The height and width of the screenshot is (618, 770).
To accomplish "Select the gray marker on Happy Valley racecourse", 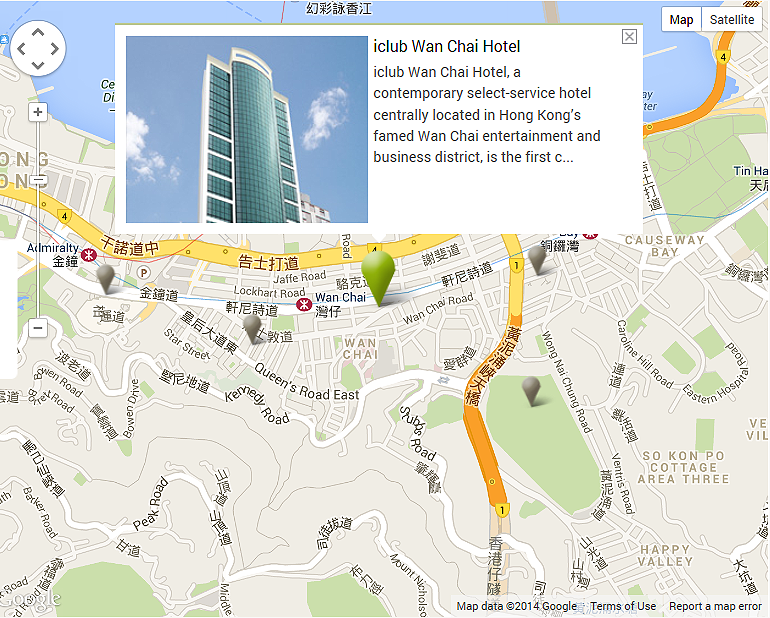I will 531,391.
